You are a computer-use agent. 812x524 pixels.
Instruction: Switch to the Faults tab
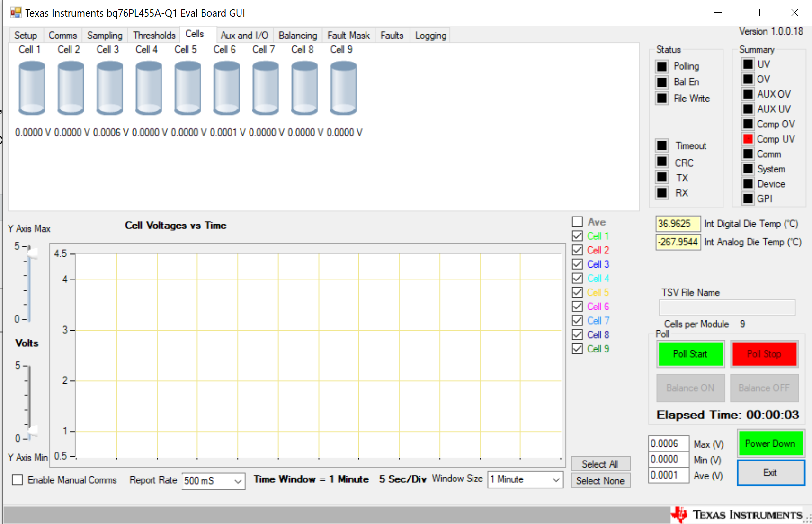392,36
